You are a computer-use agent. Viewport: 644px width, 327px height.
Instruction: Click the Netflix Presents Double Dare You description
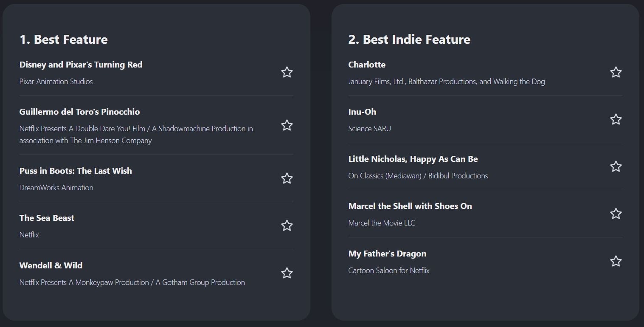[136, 134]
